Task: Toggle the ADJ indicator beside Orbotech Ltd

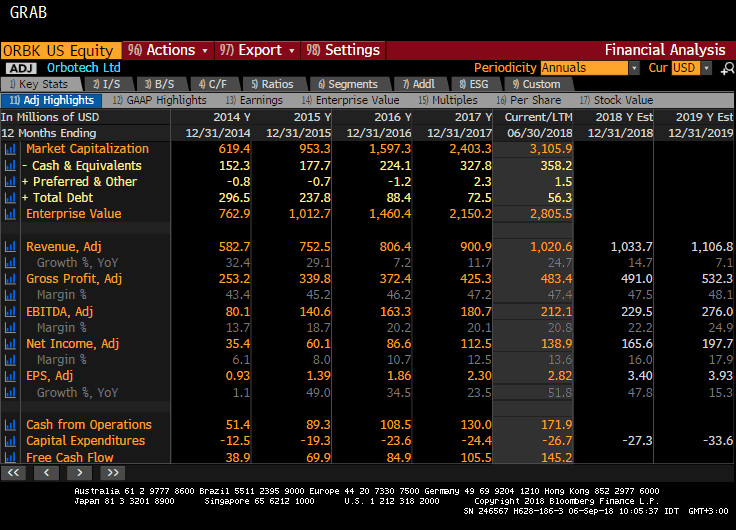Action: [21, 69]
